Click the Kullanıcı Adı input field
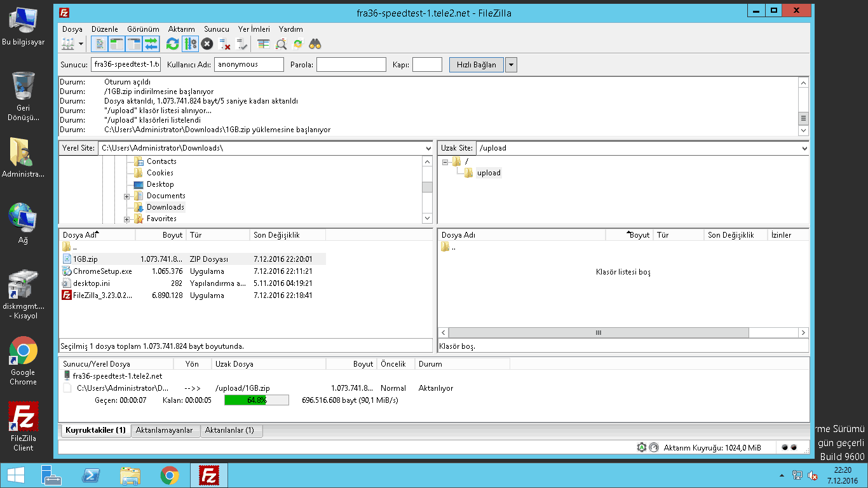Viewport: 868px width, 488px height. tap(249, 64)
